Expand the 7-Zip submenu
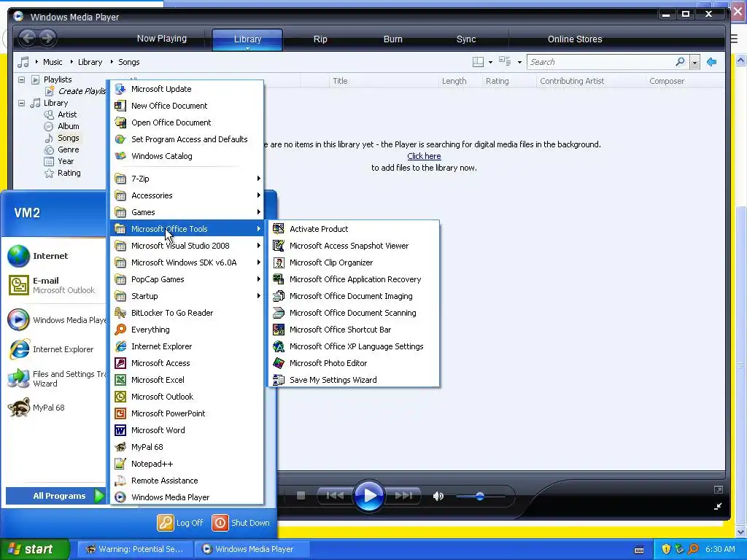The width and height of the screenshot is (747, 560). tap(187, 179)
